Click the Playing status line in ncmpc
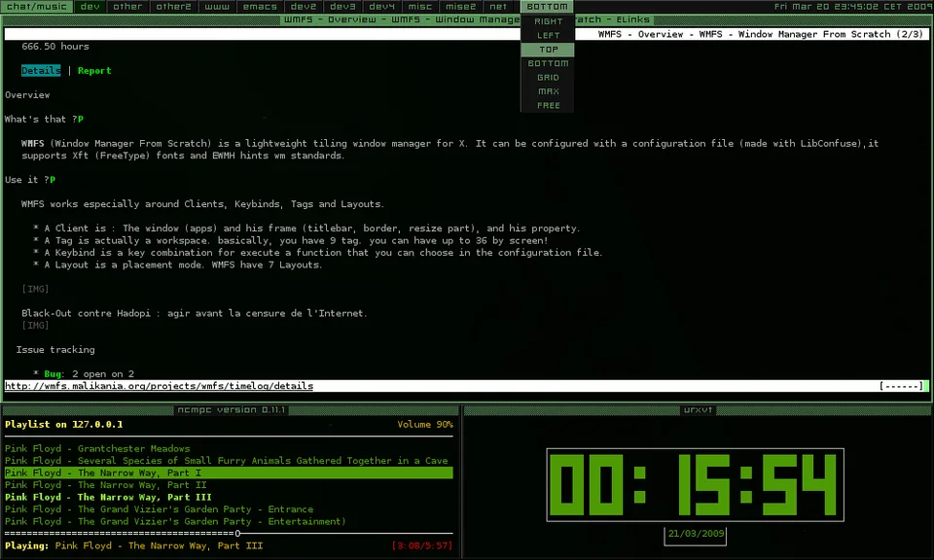The image size is (934, 560). 134,545
